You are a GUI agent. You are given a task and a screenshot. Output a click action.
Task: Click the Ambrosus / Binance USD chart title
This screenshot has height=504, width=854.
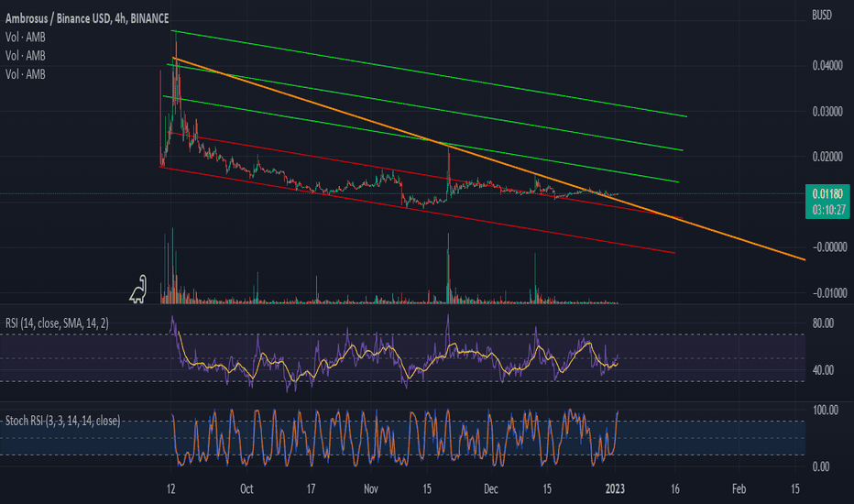click(87, 18)
